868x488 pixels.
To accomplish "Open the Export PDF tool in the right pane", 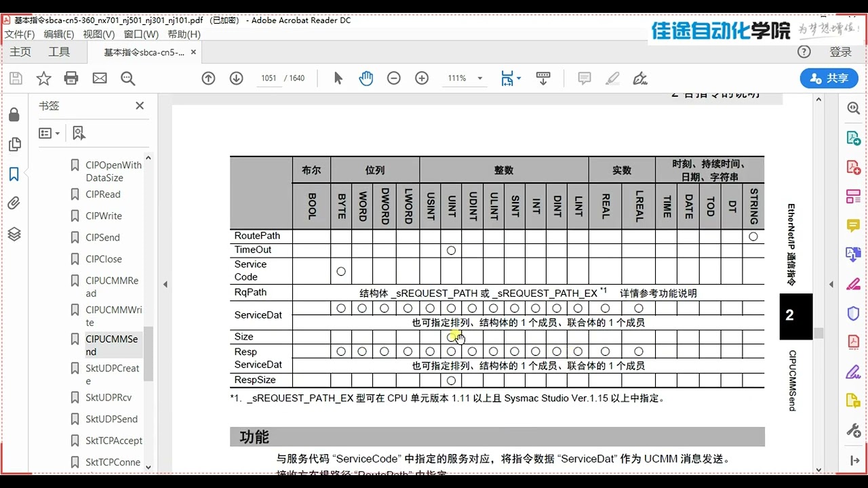I will pos(854,138).
